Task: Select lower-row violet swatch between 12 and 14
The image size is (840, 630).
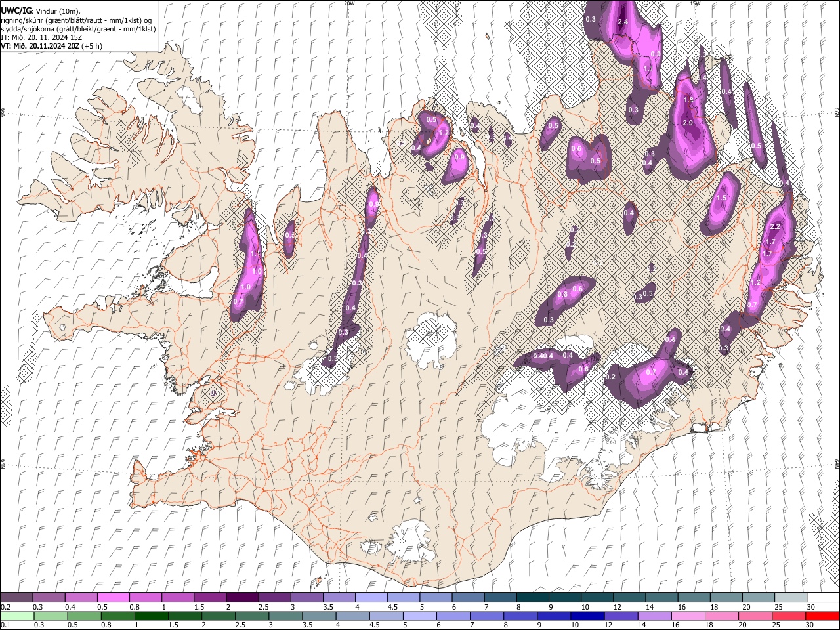Action: pos(620,616)
